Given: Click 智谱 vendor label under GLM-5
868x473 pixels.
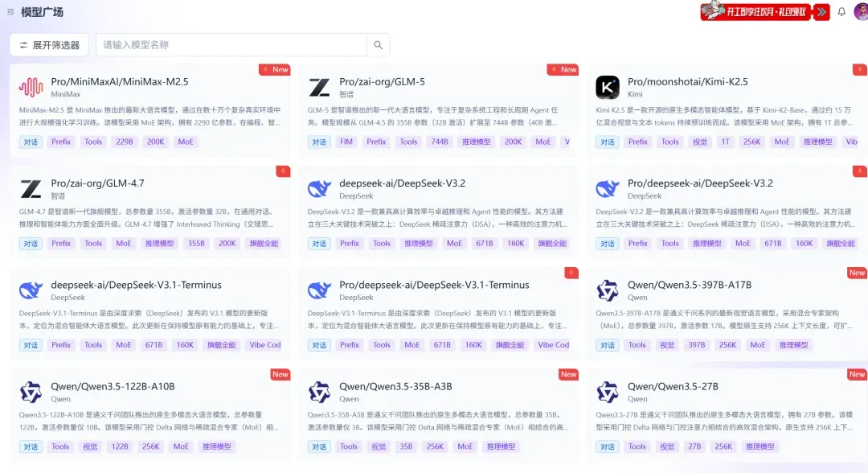Looking at the screenshot, I should pos(346,95).
